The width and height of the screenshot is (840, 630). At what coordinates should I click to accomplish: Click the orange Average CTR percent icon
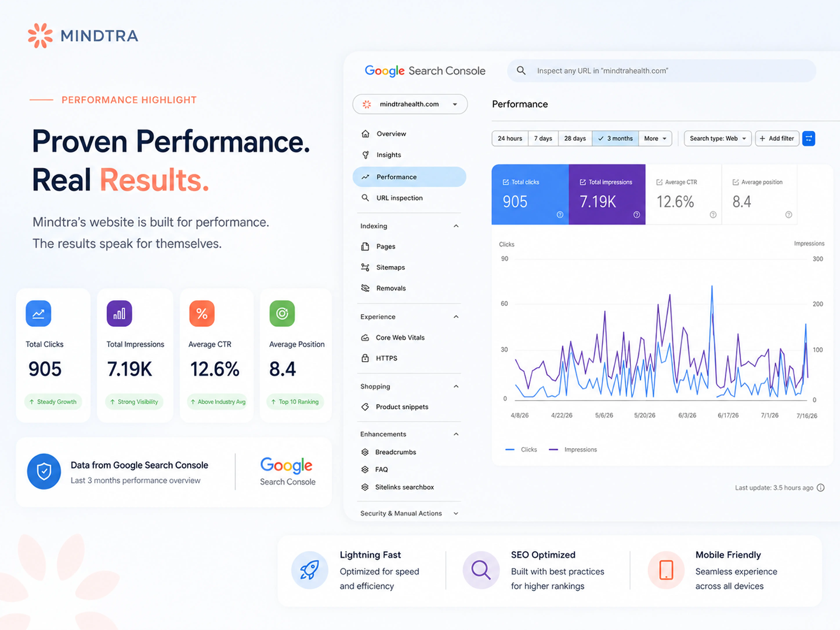pos(202,314)
